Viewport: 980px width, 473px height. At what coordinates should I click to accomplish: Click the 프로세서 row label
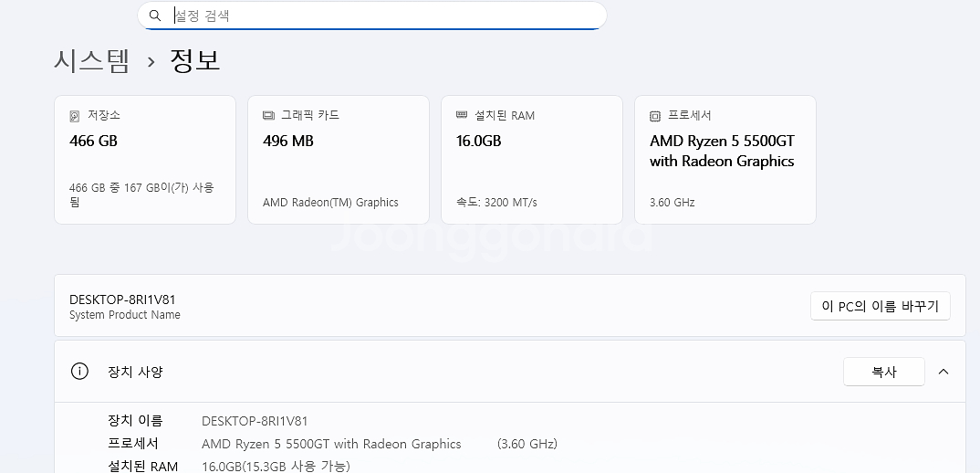click(x=133, y=444)
